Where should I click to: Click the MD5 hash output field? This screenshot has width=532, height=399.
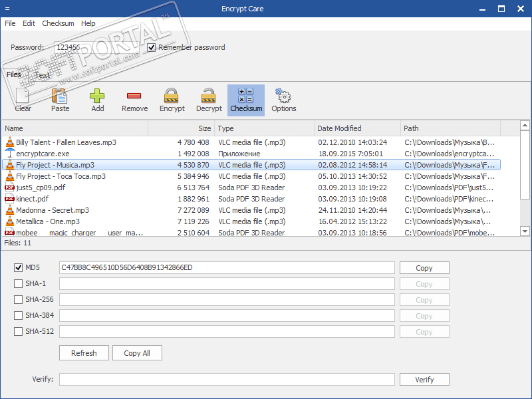(x=227, y=268)
